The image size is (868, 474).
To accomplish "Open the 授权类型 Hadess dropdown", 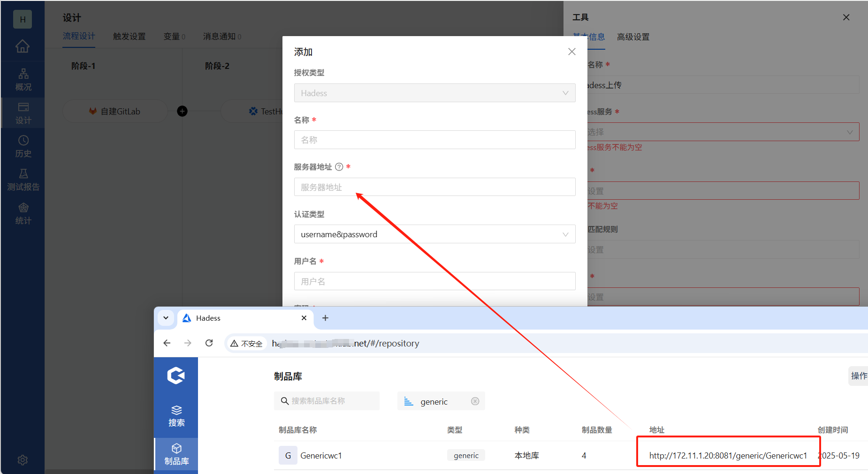I will click(434, 93).
